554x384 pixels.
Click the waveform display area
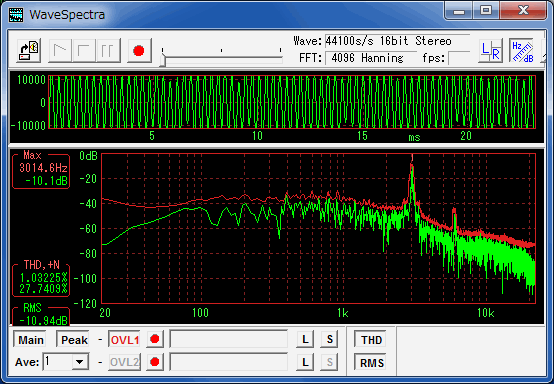[292, 102]
